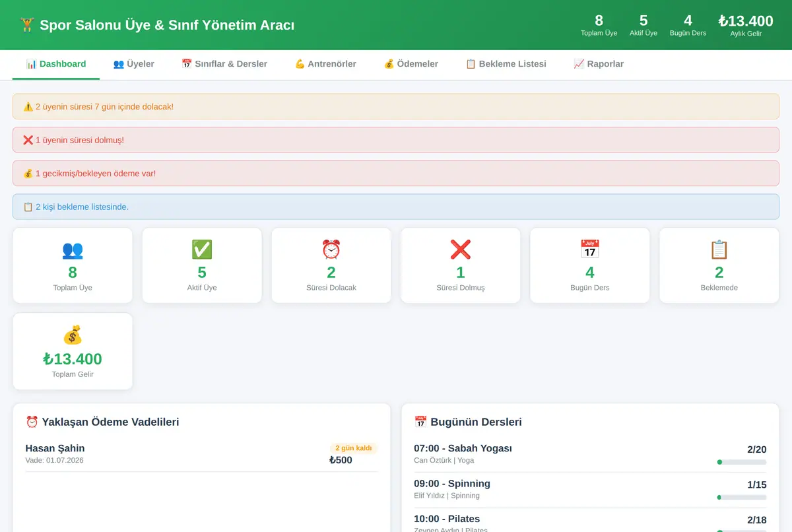The width and height of the screenshot is (792, 532).
Task: Click the Sabah Yogası capacity progress bar
Action: coord(742,462)
